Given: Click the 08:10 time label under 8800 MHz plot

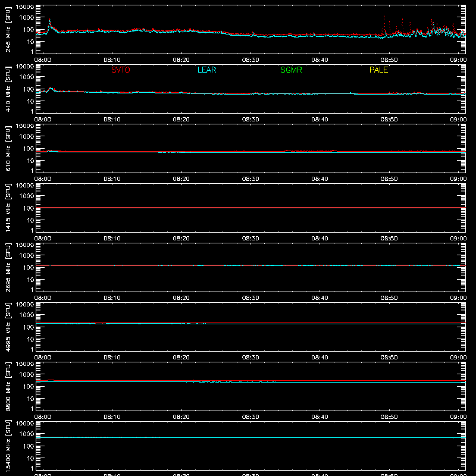Looking at the screenshot, I should coord(112,417).
